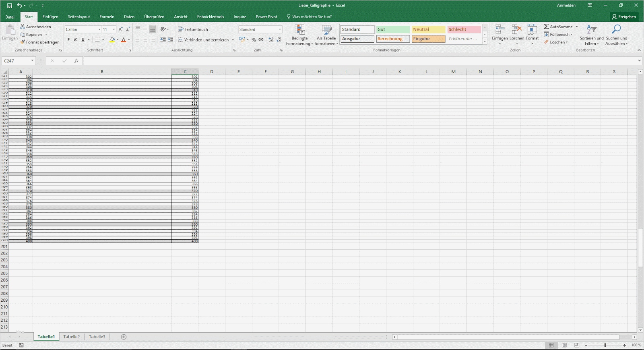Switch to Page Layout view in status bar
The height and width of the screenshot is (350, 644).
coord(564,345)
